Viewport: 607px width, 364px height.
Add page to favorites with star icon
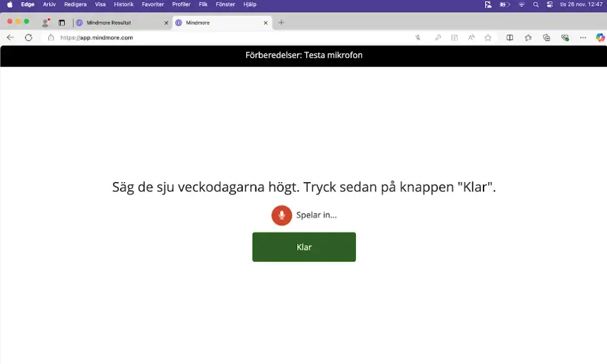[x=488, y=37]
